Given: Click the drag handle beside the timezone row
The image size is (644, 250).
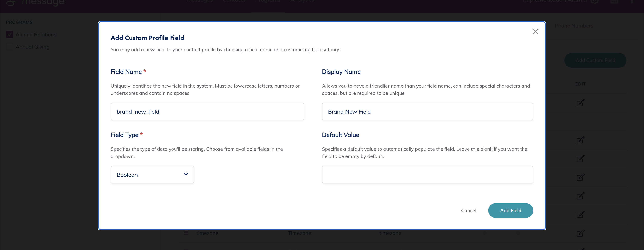Looking at the screenshot, I should pos(186,233).
